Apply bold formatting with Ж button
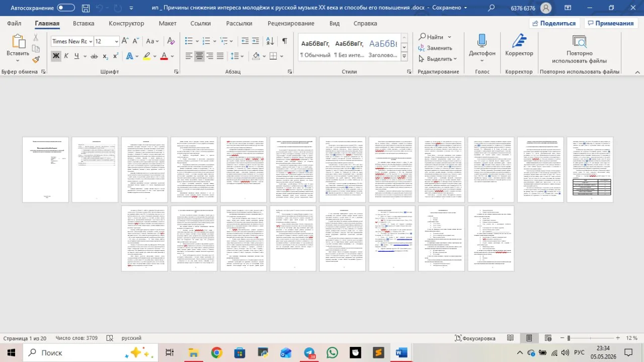This screenshot has width=644, height=362. tap(56, 56)
